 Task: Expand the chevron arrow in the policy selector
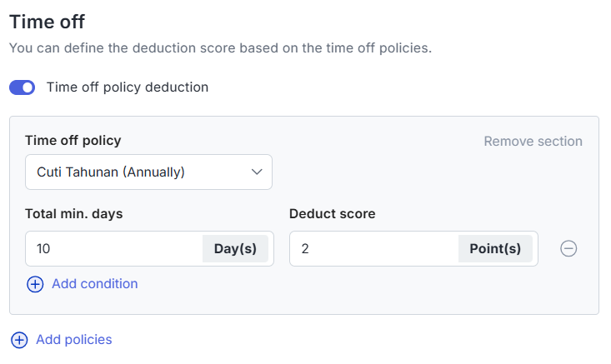point(257,172)
